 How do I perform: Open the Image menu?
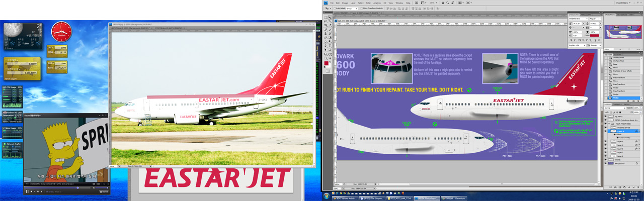click(346, 3)
